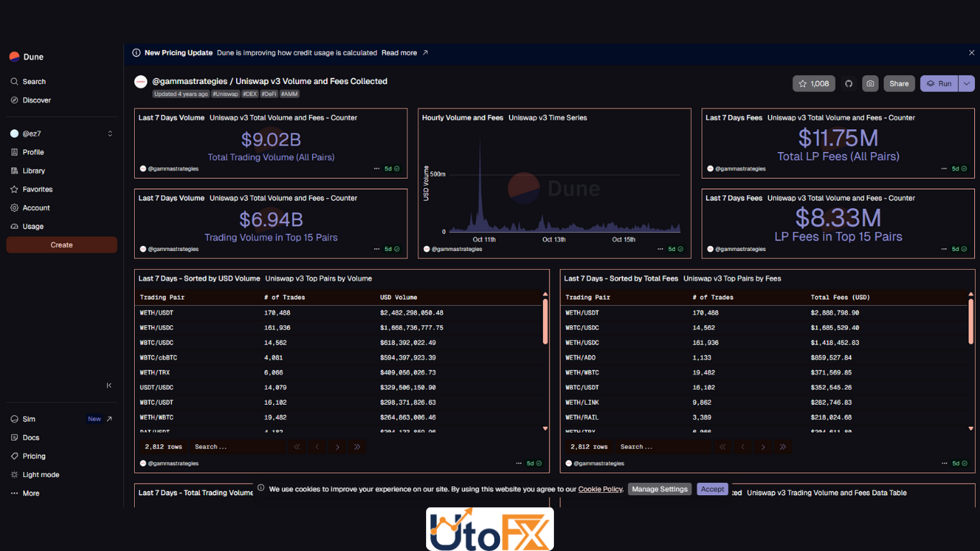
Task: Open the dropdown arrow beside Run
Action: (x=966, y=84)
